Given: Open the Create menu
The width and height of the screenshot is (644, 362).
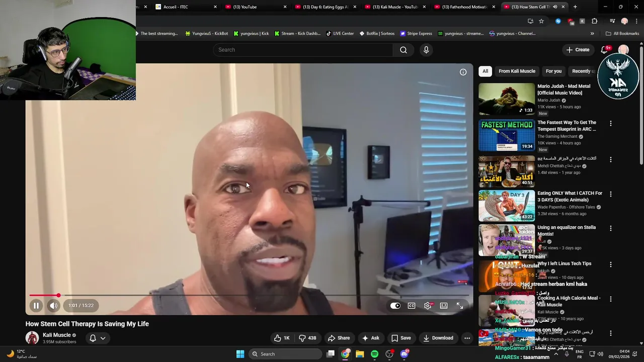Looking at the screenshot, I should tap(578, 50).
